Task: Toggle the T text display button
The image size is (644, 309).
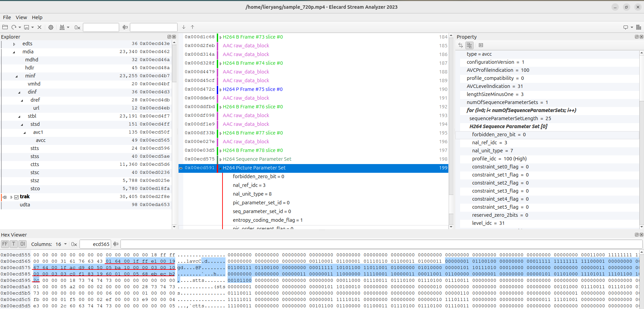Action: [14, 244]
